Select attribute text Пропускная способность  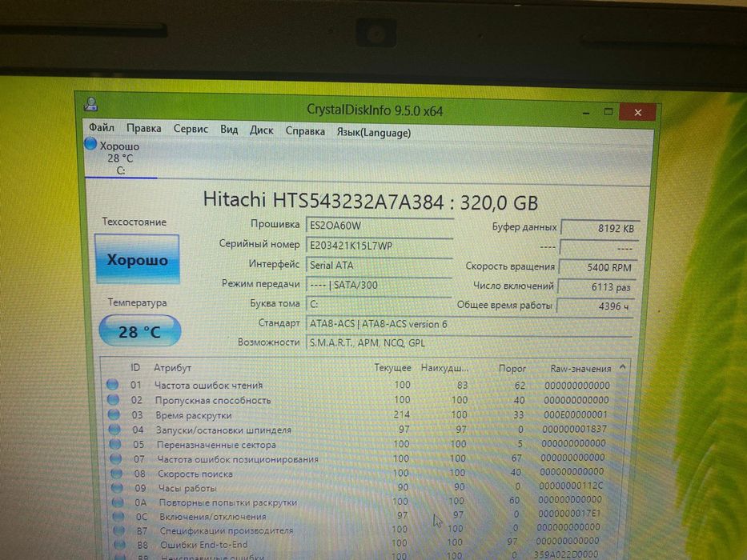coord(213,401)
